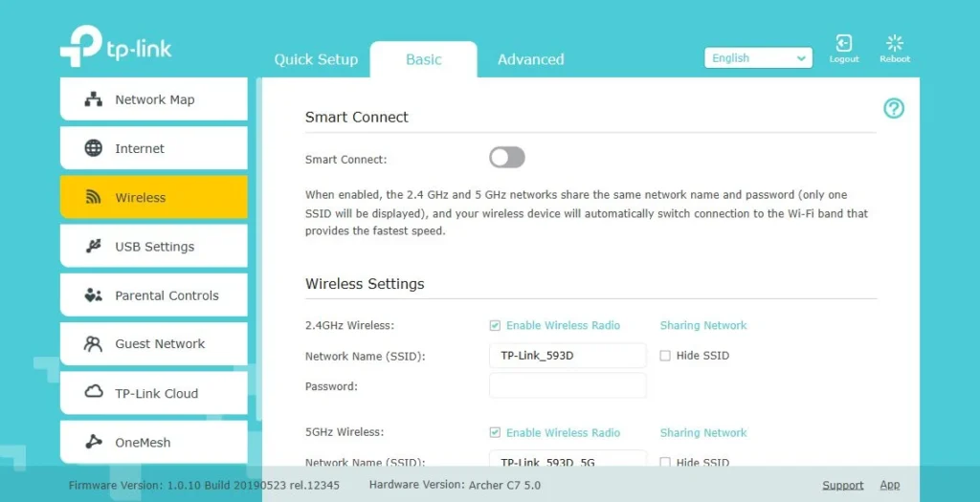Click 5GHz Sharing Network link
The height and width of the screenshot is (502, 980).
(x=703, y=432)
